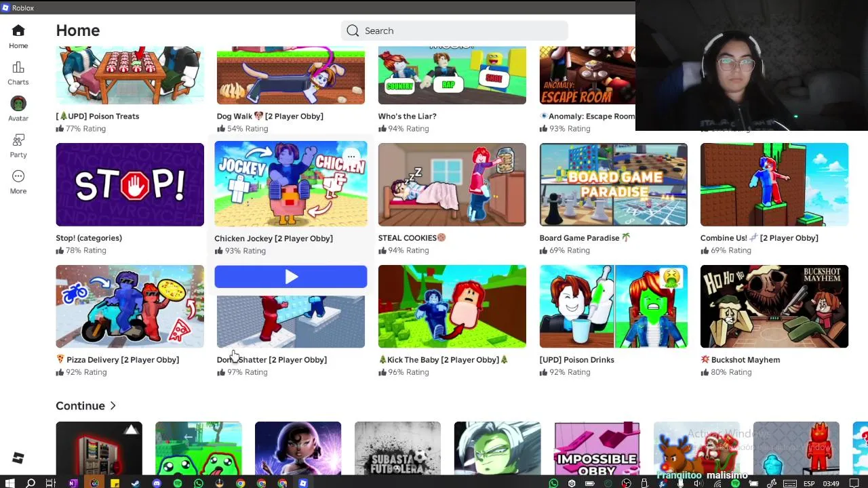Open the Anomaly: Escape Room thumbnail
The image size is (868, 488).
[x=587, y=75]
